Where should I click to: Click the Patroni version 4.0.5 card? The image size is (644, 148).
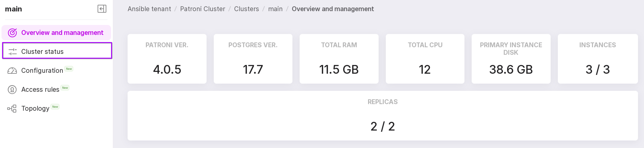pyautogui.click(x=167, y=59)
